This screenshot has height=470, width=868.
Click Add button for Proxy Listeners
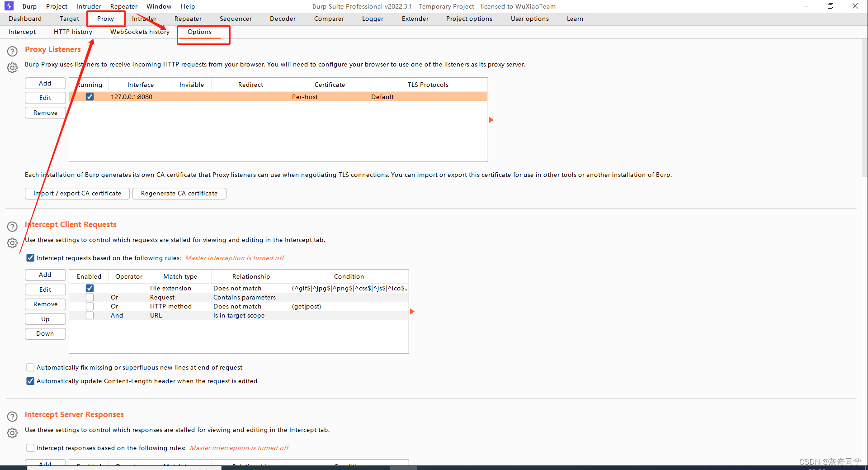point(45,83)
